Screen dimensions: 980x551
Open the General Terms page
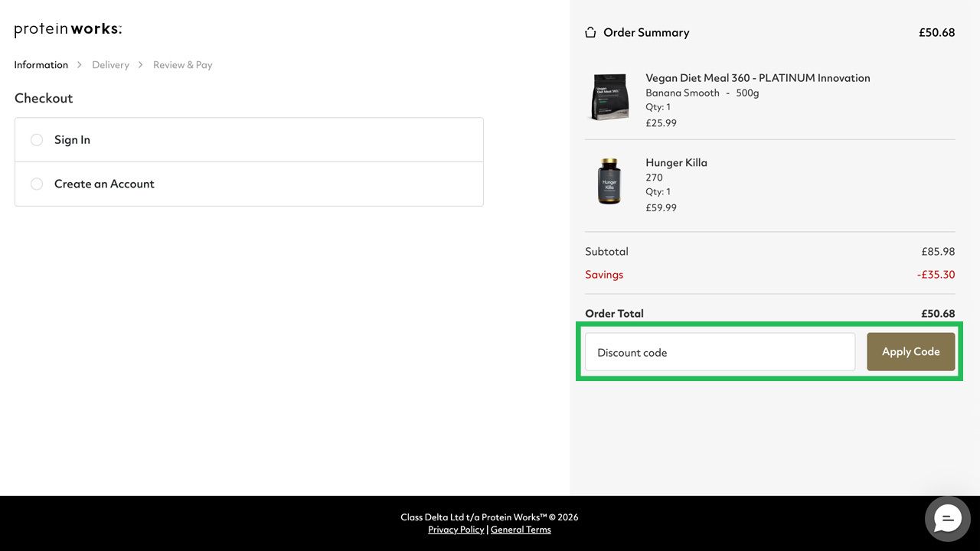(521, 530)
